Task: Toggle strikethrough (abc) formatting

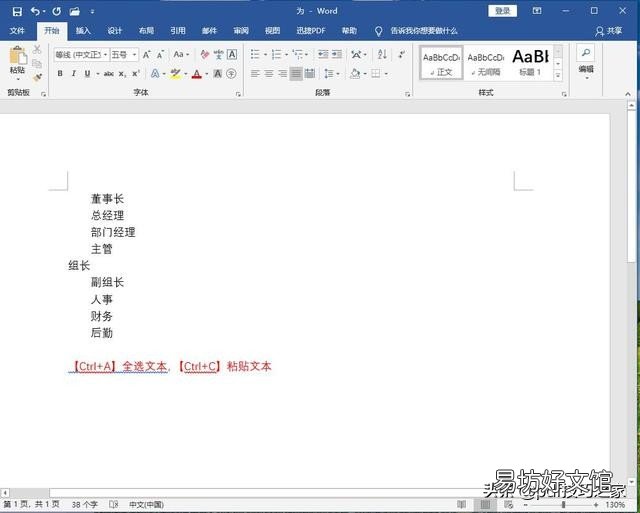Action: (108, 74)
